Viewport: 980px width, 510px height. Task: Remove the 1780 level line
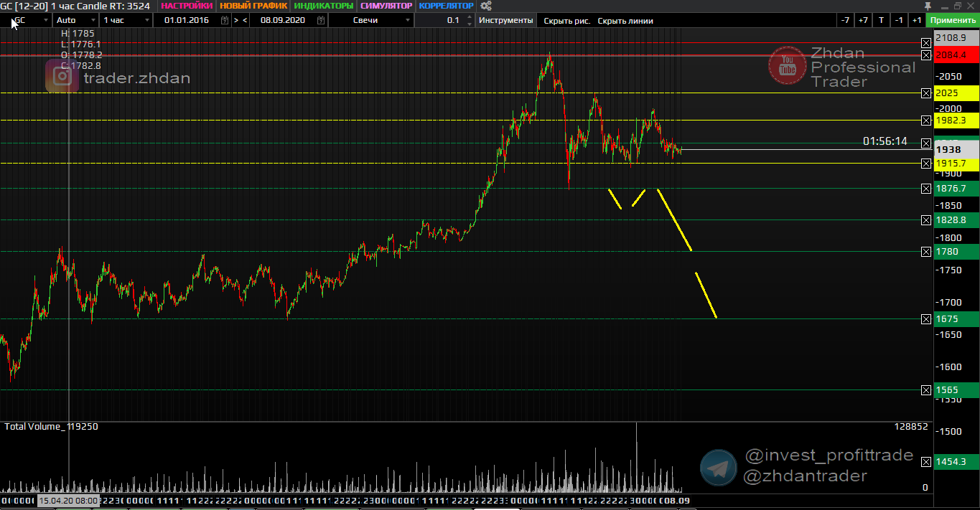coord(926,252)
